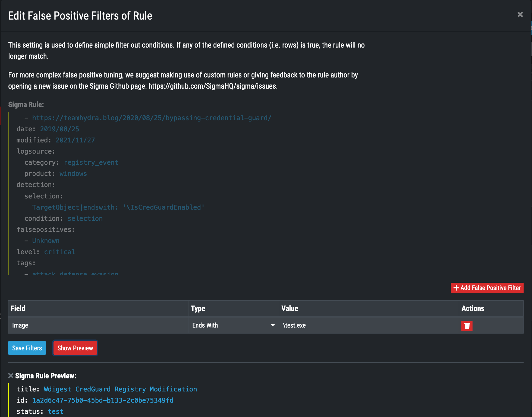Viewport: 532px width, 417px height.
Task: Click the plus icon on Add Filter button
Action: (x=456, y=288)
